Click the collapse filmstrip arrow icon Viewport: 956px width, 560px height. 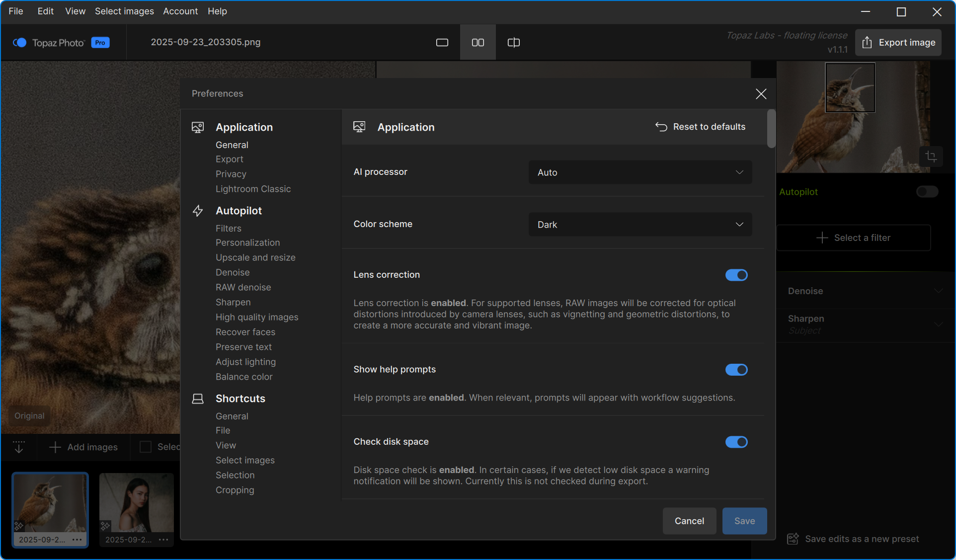[19, 447]
